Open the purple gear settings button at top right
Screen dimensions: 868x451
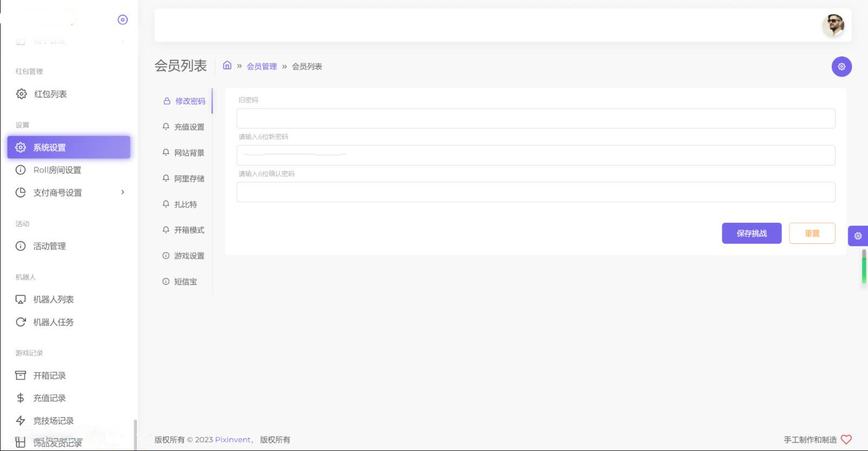coord(841,67)
